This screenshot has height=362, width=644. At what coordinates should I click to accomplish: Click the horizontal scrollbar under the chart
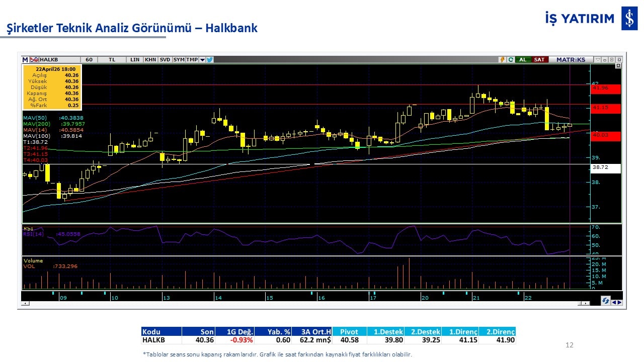coord(302,303)
